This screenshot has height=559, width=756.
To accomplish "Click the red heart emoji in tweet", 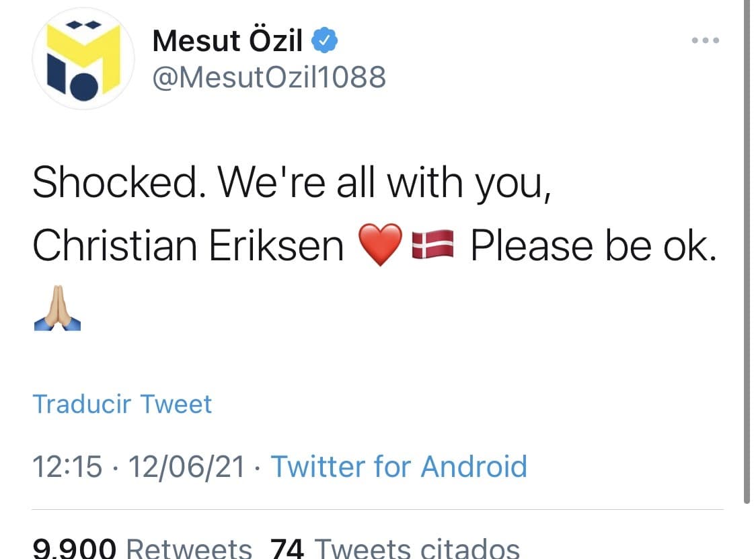I will click(x=381, y=245).
